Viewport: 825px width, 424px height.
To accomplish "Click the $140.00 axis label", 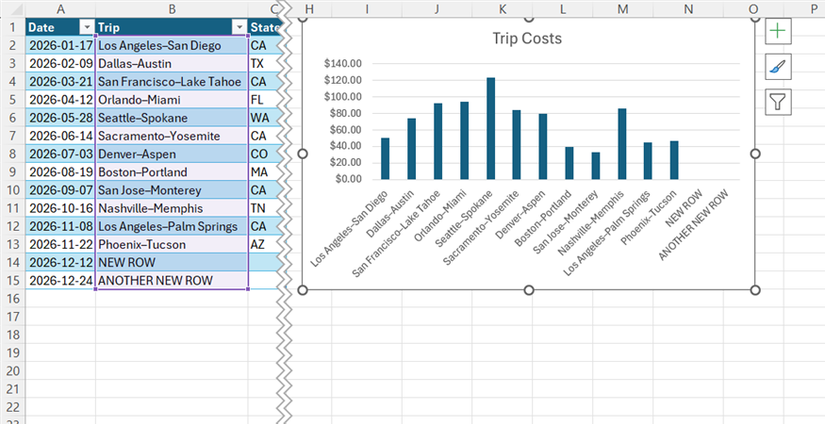I will click(x=344, y=64).
